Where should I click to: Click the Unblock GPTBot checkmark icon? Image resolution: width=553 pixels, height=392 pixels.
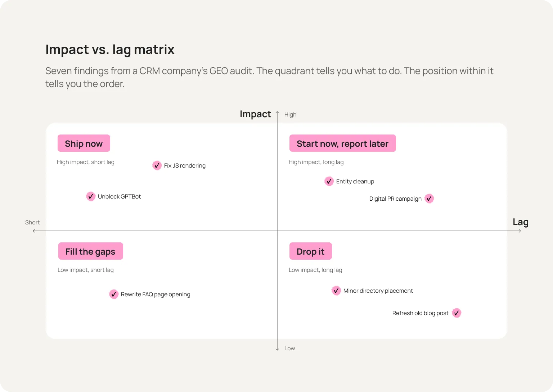click(90, 196)
